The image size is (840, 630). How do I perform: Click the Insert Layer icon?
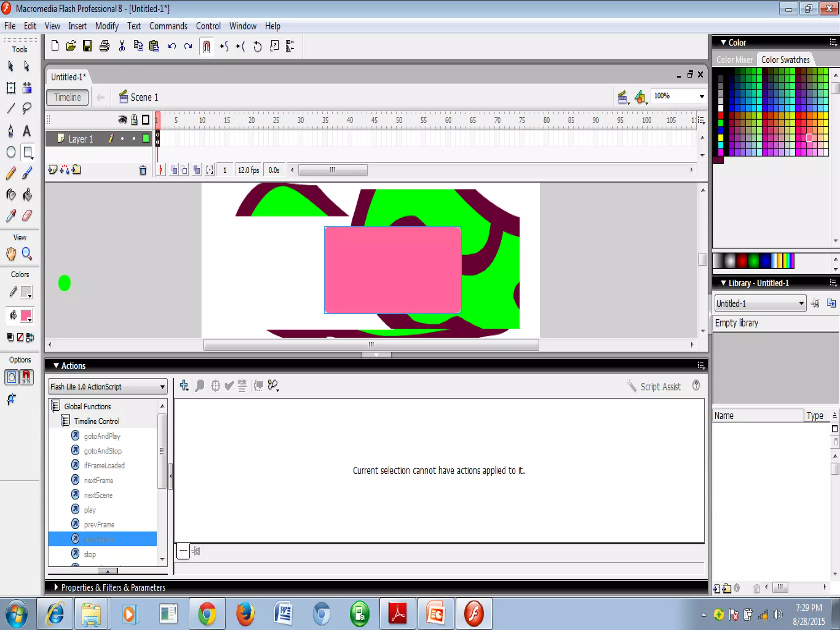point(52,169)
